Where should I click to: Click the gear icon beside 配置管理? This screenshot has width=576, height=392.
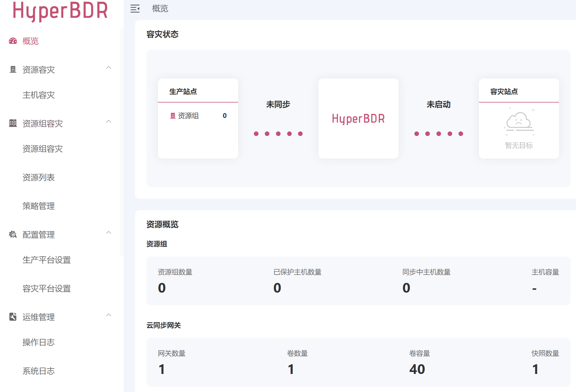click(13, 235)
